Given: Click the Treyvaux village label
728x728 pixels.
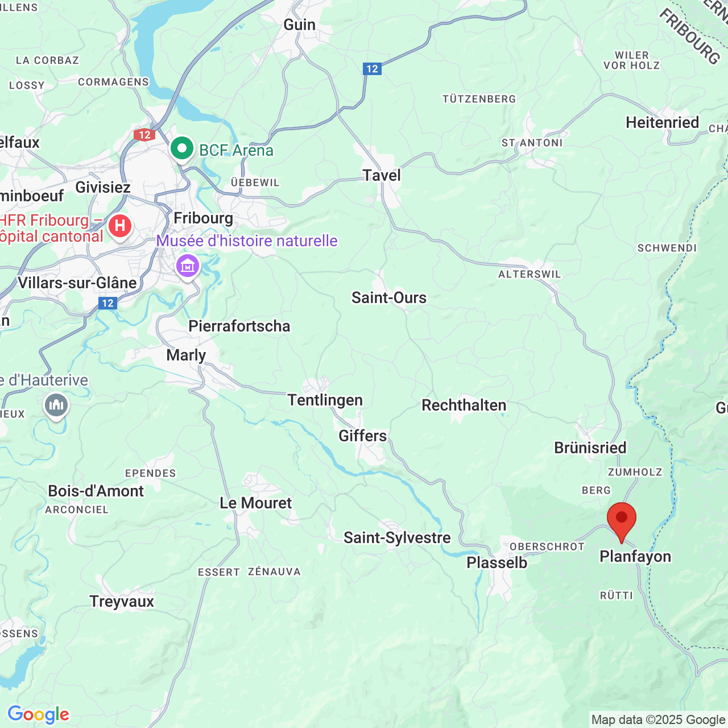Looking at the screenshot, I should (122, 602).
